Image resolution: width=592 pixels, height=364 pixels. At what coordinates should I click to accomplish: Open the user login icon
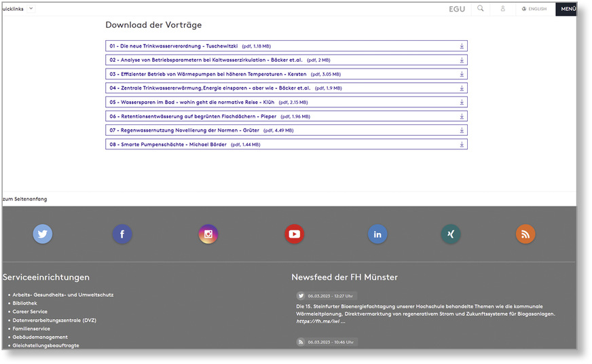[503, 9]
